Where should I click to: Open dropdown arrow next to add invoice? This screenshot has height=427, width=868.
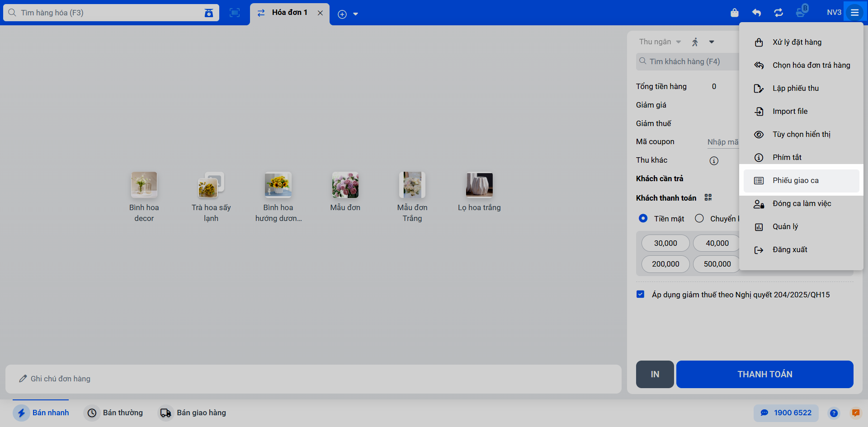(x=356, y=14)
